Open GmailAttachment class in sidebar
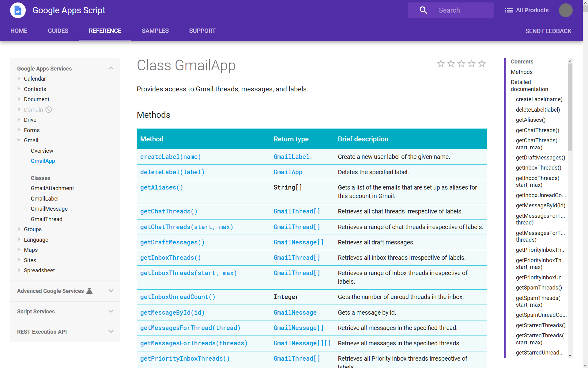 (52, 188)
